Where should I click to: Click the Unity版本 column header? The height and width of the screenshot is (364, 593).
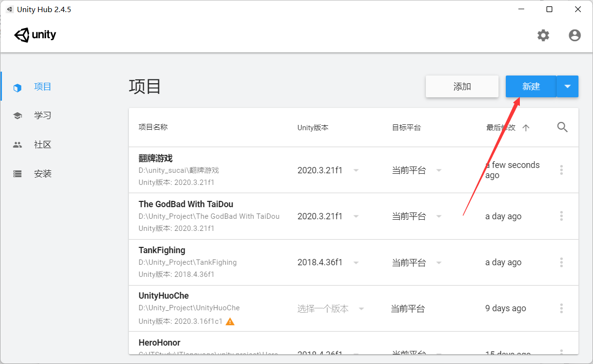313,128
